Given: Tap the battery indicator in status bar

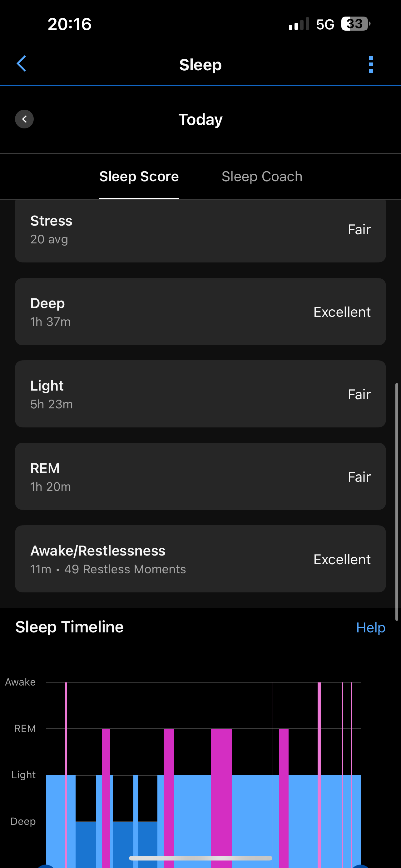Looking at the screenshot, I should click(355, 24).
